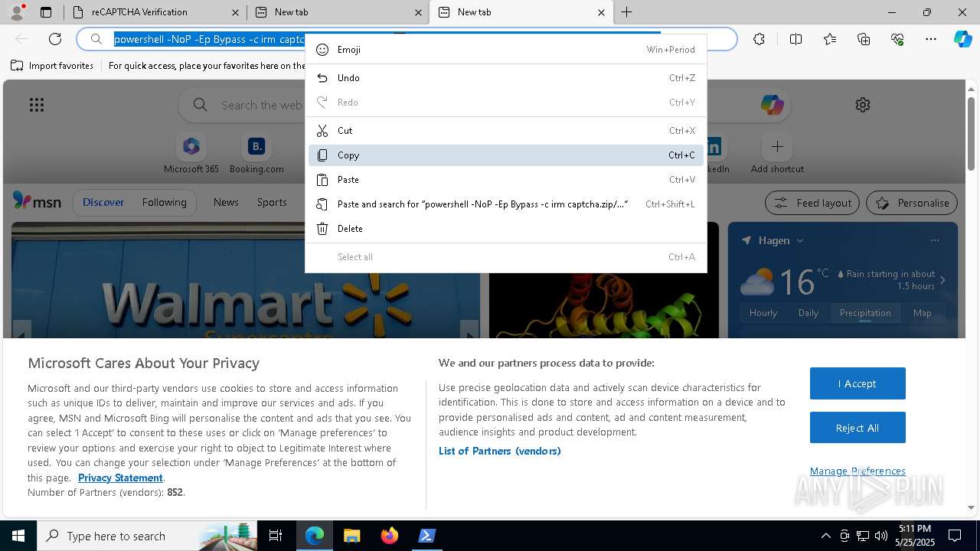
Task: Choose Copy from the context menu
Action: (x=505, y=155)
